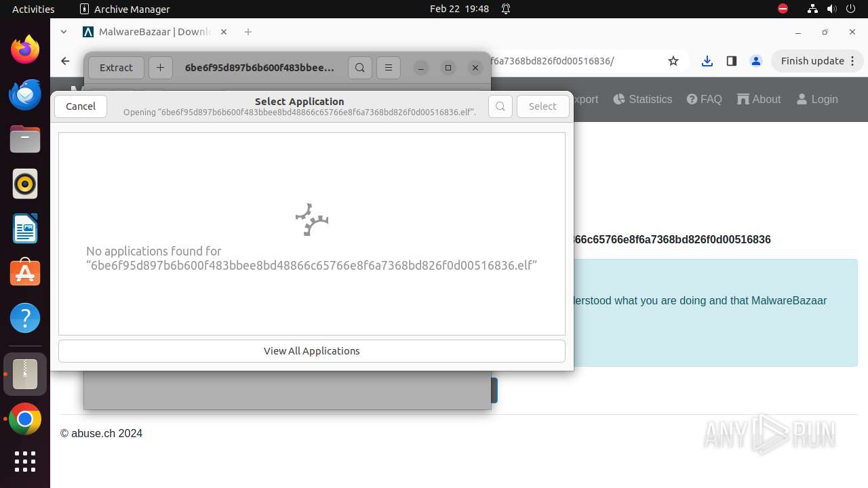Open Help from the dock
This screenshot has width=868, height=488.
tap(25, 318)
